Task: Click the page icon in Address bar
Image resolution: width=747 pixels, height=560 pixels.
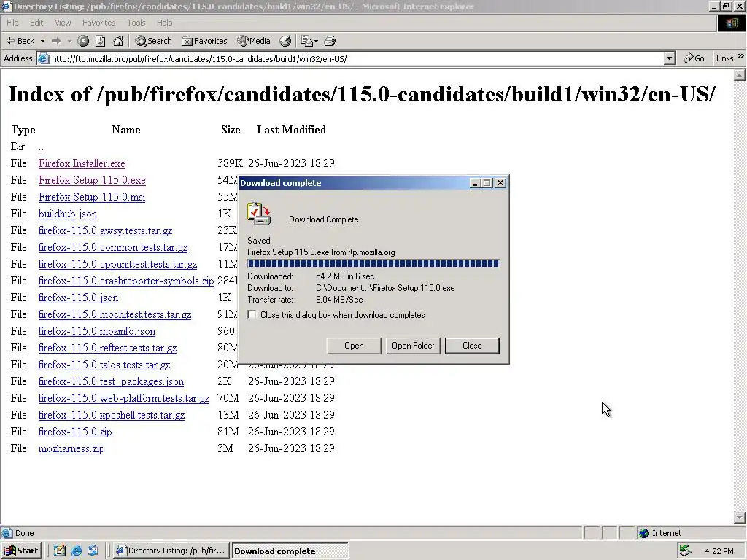Action: click(x=43, y=59)
